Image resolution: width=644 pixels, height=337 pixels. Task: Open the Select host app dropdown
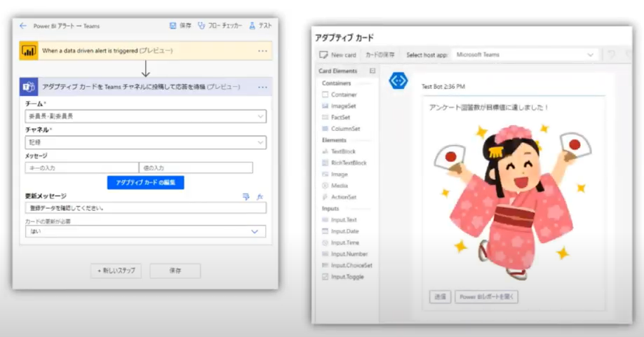click(x=525, y=55)
